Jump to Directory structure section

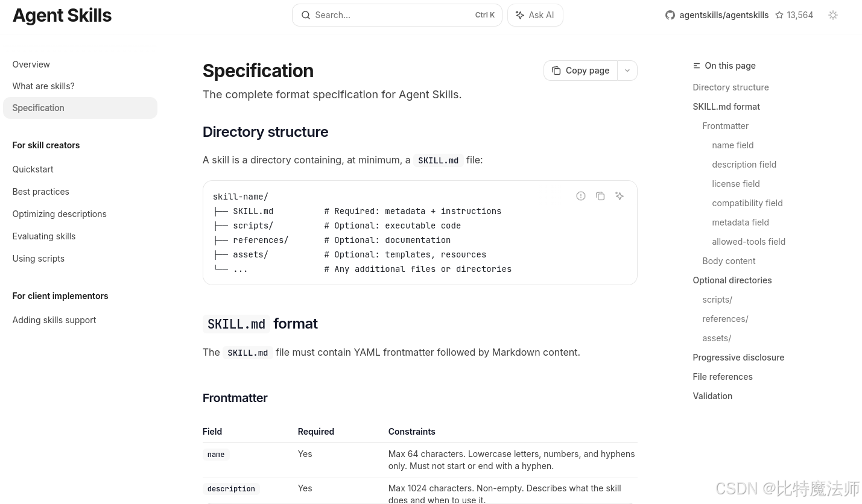pyautogui.click(x=730, y=87)
